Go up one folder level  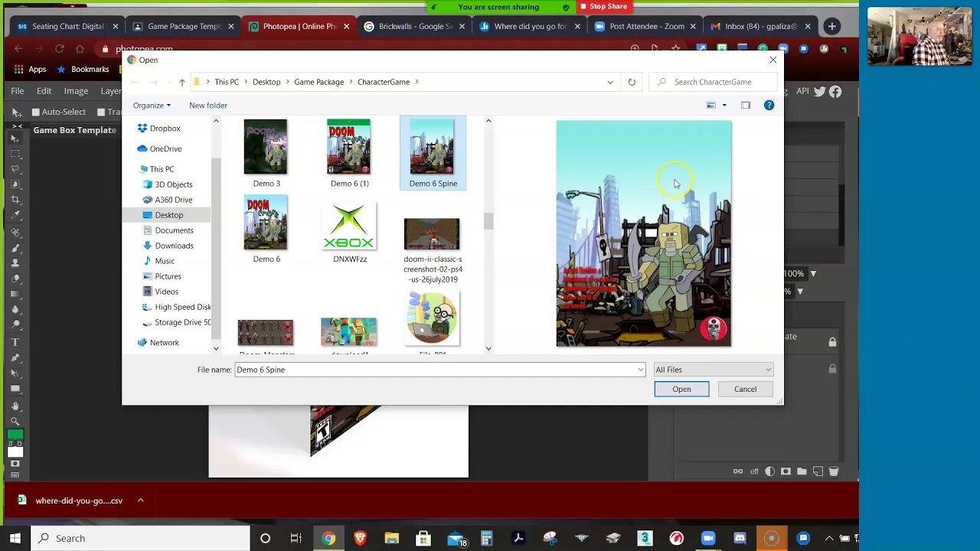[x=181, y=82]
